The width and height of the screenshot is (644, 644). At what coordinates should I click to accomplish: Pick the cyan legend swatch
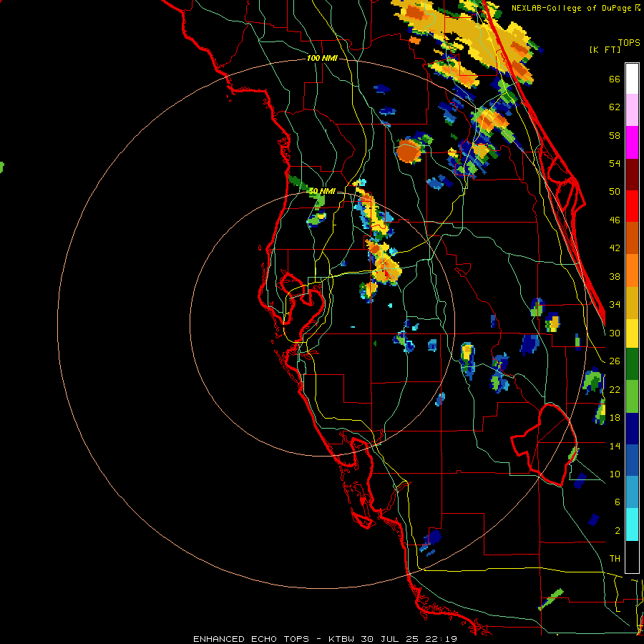[632, 525]
